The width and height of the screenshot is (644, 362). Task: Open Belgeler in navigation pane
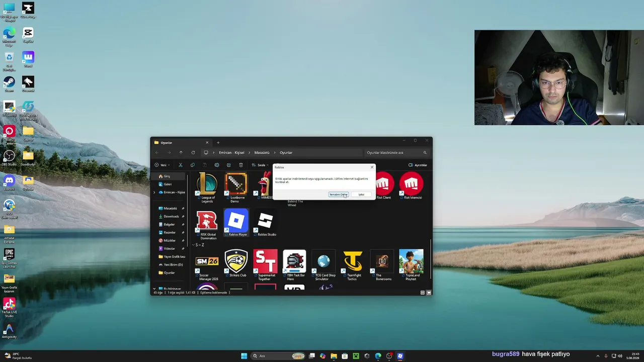pos(170,224)
